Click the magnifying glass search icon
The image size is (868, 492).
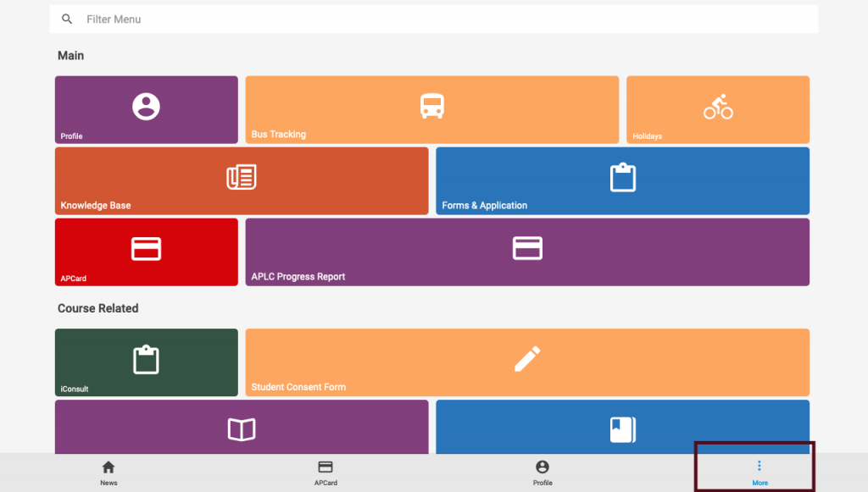(x=68, y=19)
